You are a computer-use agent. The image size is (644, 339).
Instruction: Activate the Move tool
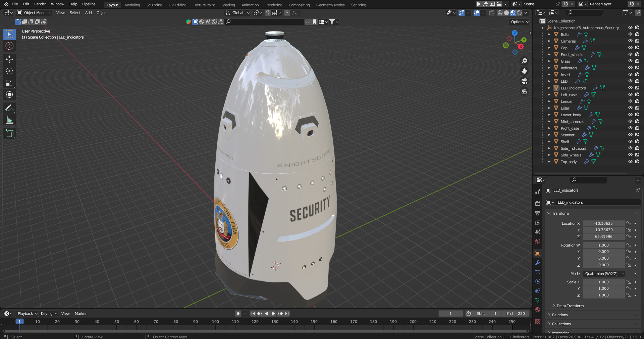click(x=9, y=59)
